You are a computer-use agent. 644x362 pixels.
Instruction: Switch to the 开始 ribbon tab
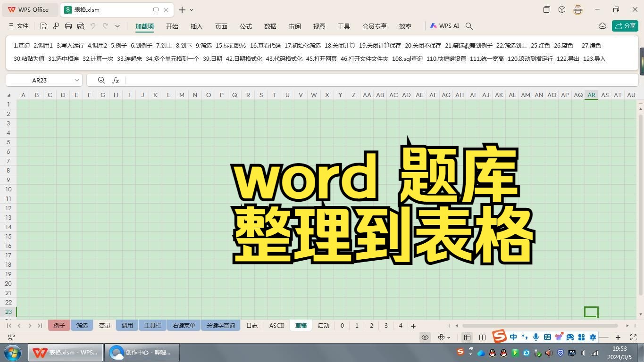pos(172,26)
